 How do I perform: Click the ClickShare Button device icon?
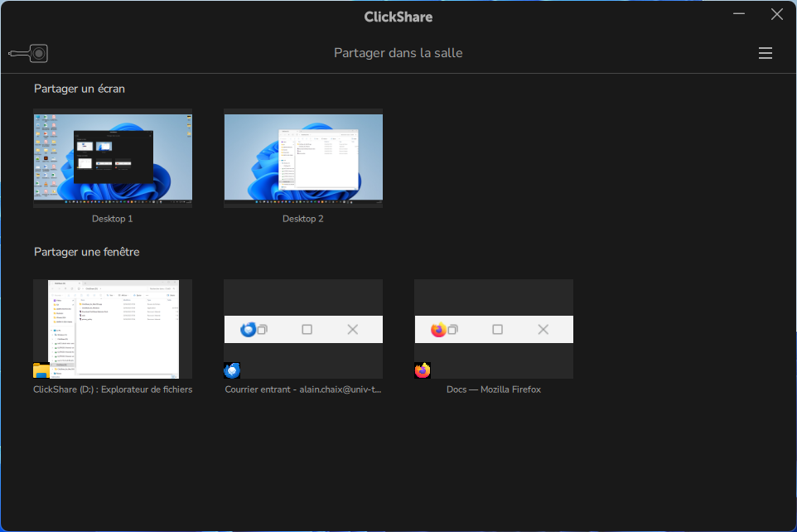[27, 52]
